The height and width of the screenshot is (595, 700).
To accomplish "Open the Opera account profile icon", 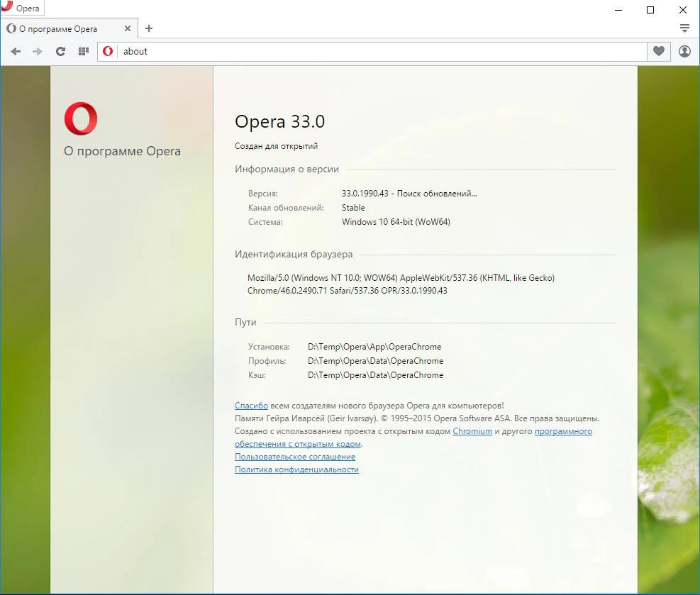I will [x=684, y=51].
